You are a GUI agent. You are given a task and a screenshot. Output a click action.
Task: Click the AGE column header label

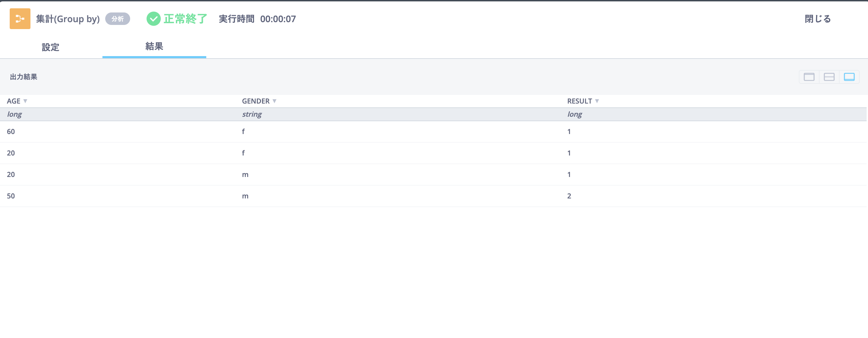pyautogui.click(x=13, y=101)
